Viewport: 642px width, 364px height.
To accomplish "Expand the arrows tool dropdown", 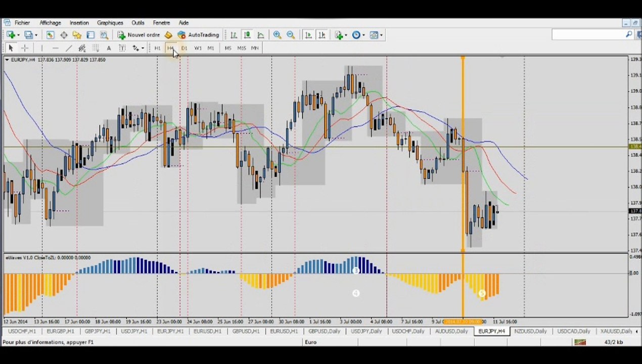I will pyautogui.click(x=143, y=49).
